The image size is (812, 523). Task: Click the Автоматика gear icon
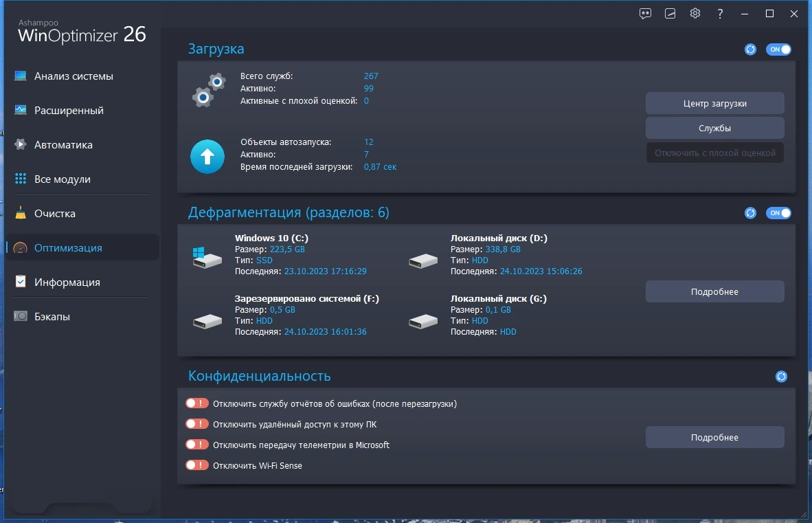(20, 144)
